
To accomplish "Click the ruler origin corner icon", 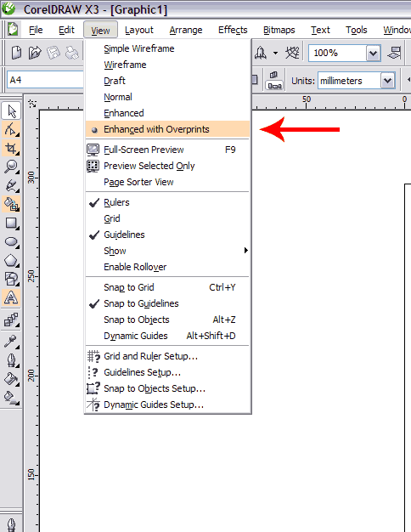I will [x=32, y=103].
